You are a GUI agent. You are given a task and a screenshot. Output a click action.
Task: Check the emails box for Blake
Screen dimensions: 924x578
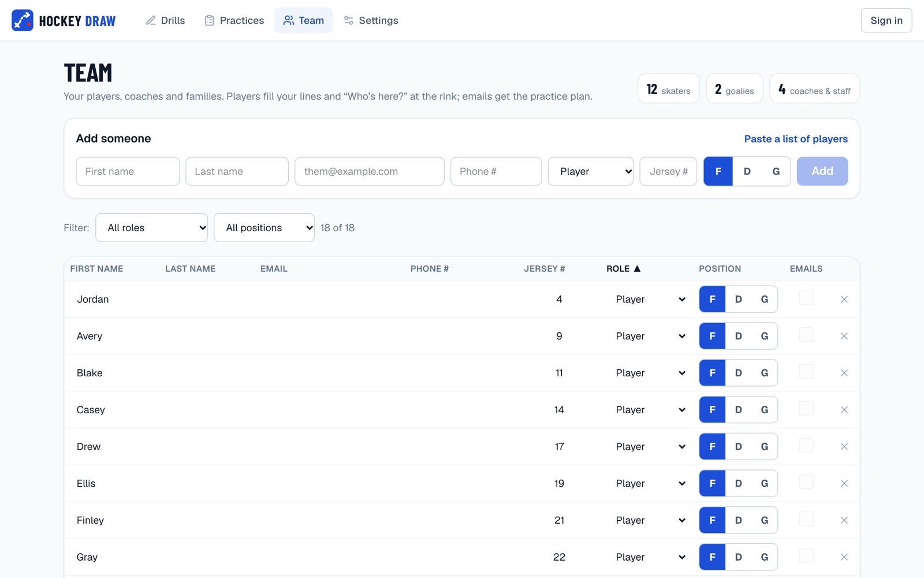tap(806, 372)
